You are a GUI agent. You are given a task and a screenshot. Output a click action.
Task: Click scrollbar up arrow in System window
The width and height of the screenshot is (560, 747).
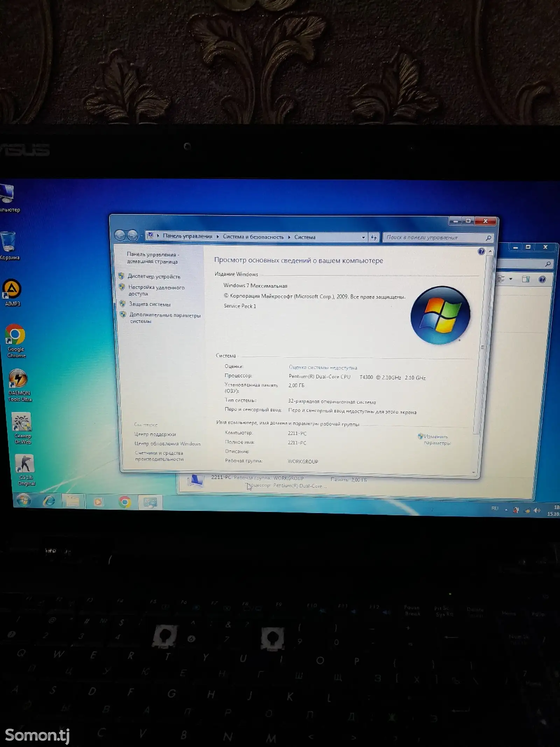(490, 251)
